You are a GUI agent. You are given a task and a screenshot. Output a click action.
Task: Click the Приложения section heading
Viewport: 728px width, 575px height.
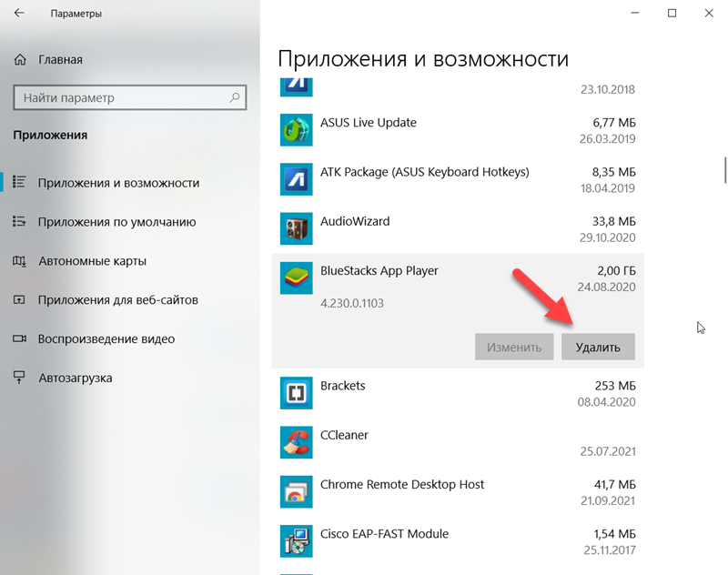(50, 135)
